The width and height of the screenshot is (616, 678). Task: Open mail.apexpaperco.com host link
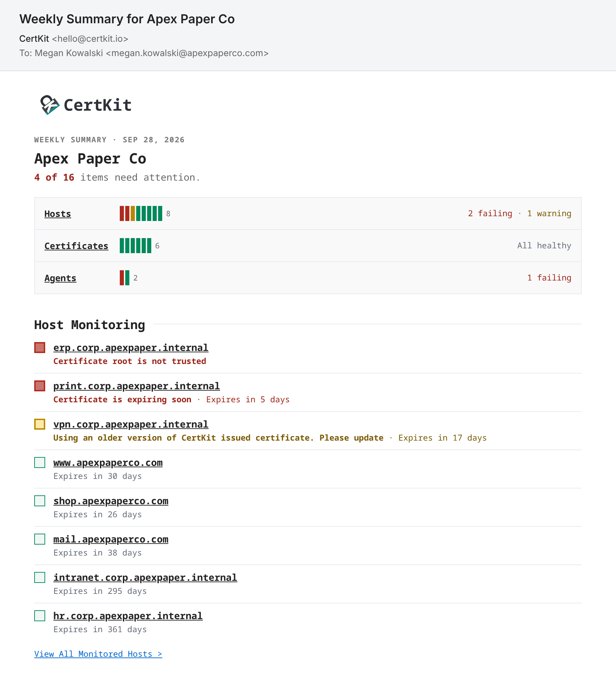point(111,539)
